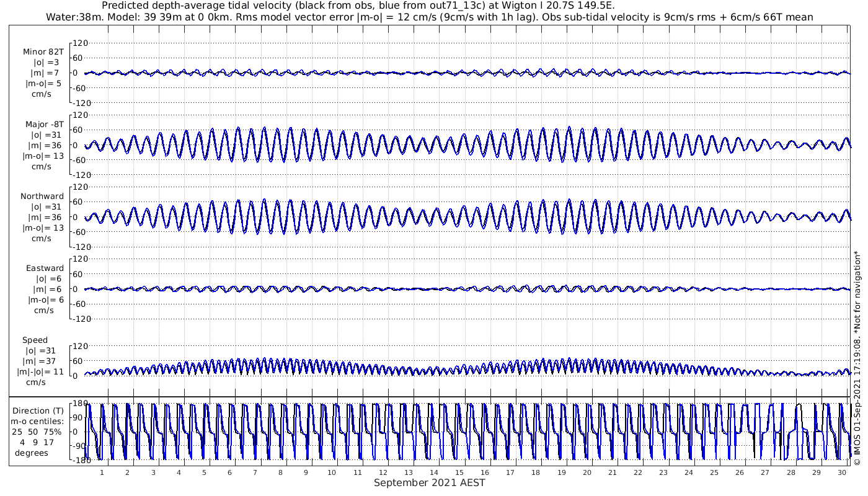Viewport: 868px width, 496px height.
Task: Select the 'Northward' panel label
Action: click(42, 197)
